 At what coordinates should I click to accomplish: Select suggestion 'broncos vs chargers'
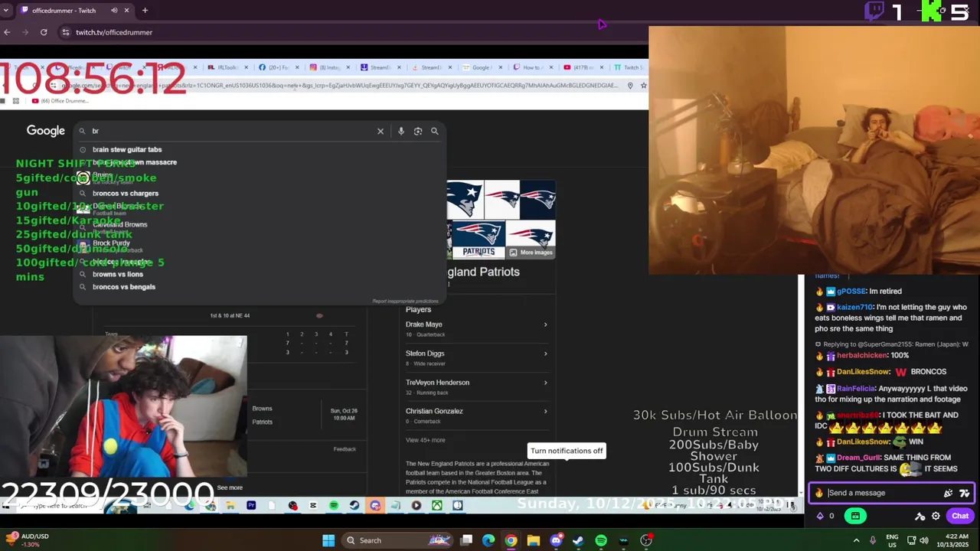(126, 194)
